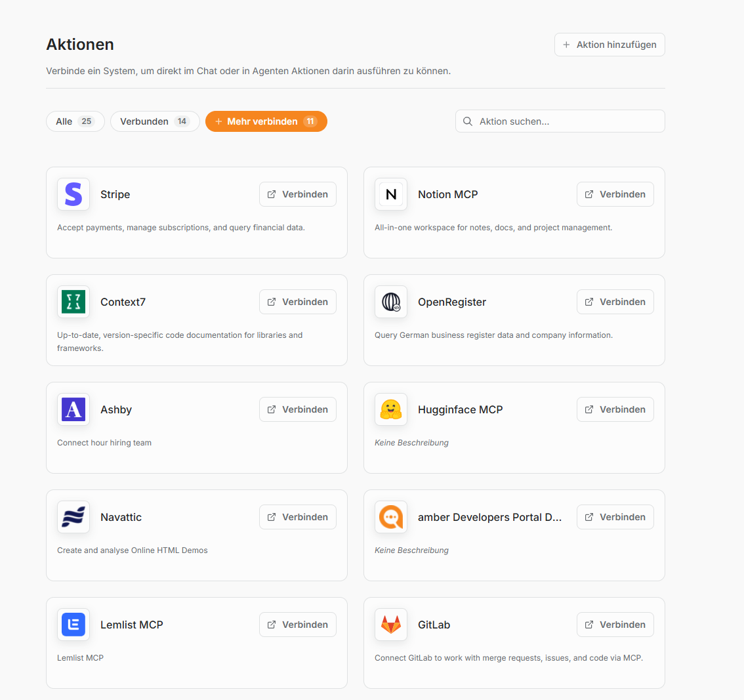Image resolution: width=744 pixels, height=700 pixels.
Task: Open the Aktion hinzufügen dialog
Action: coord(610,45)
